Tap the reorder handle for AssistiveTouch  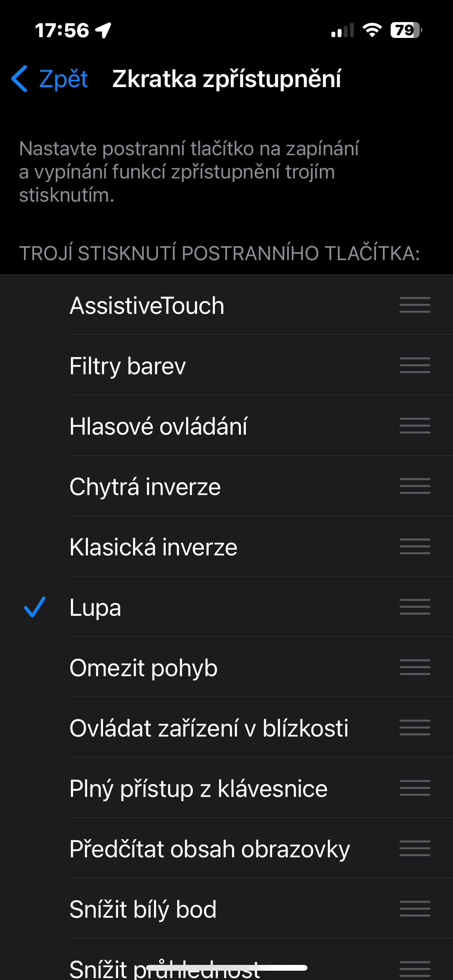[x=415, y=305]
